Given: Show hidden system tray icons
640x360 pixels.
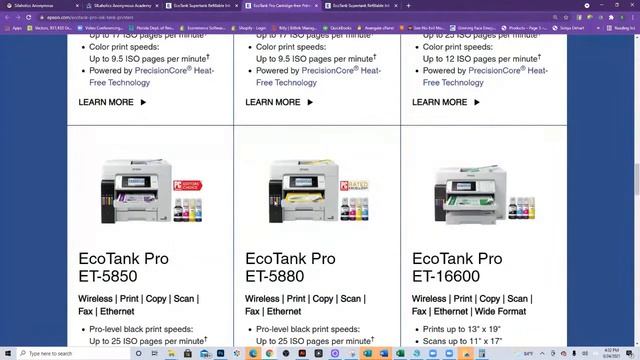Looking at the screenshot, I should click(542, 353).
